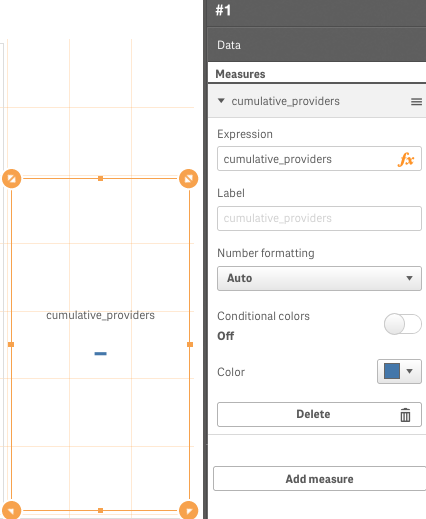Image resolution: width=426 pixels, height=519 pixels.
Task: Click the blue color swatch
Action: pos(392,371)
